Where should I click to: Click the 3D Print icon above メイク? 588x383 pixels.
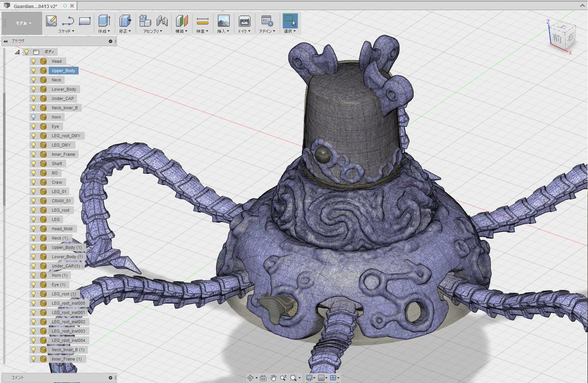point(244,21)
